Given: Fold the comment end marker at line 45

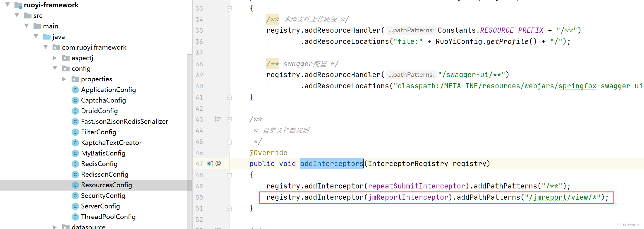Looking at the screenshot, I should pyautogui.click(x=229, y=142).
